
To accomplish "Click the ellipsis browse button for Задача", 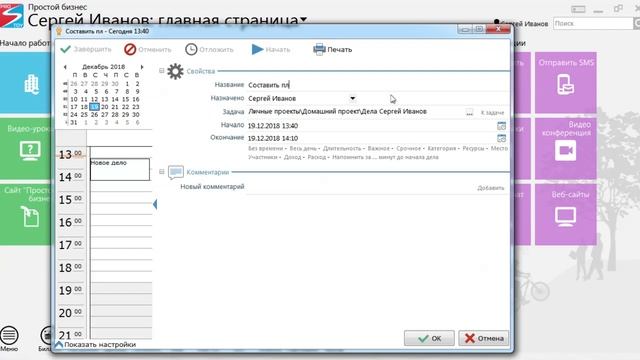I will click(469, 112).
